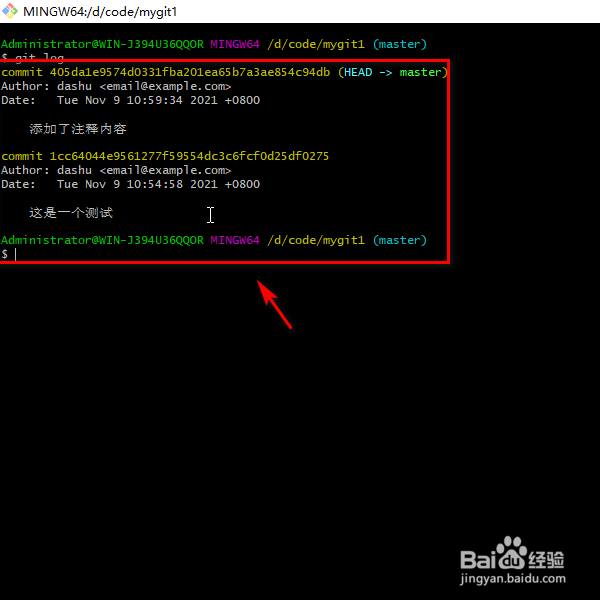The height and width of the screenshot is (600, 600).
Task: Click the Author line of the first commit
Action: point(116,86)
